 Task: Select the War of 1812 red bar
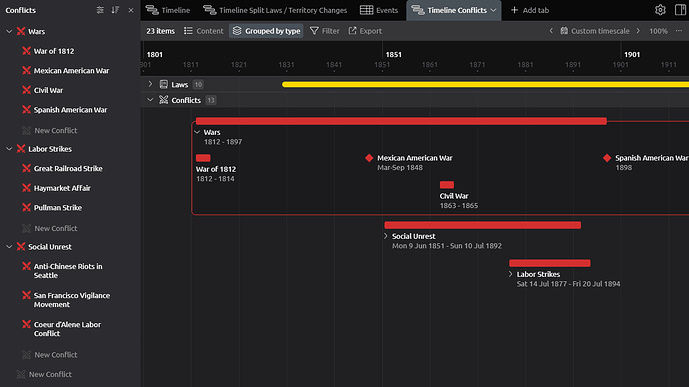(203, 158)
